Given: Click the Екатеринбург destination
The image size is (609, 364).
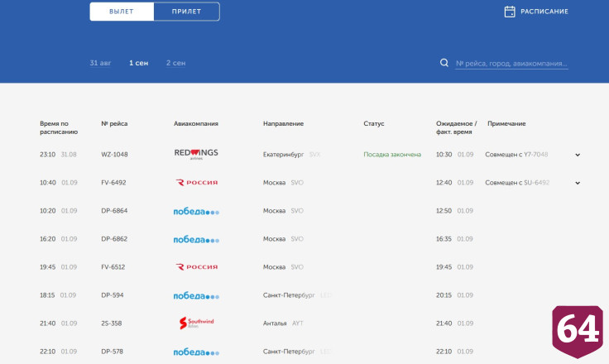Looking at the screenshot, I should click(x=283, y=155).
